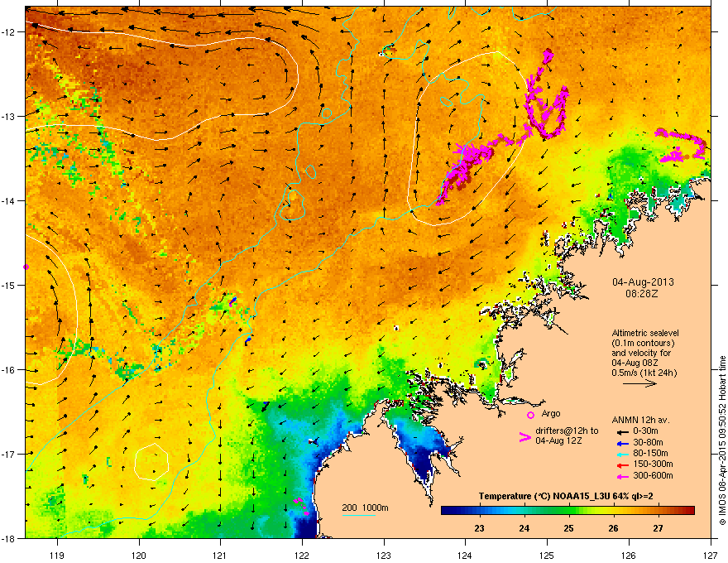This screenshot has height=563, width=728.
Task: Click the temperature colour bar at 25
Action: [x=569, y=511]
